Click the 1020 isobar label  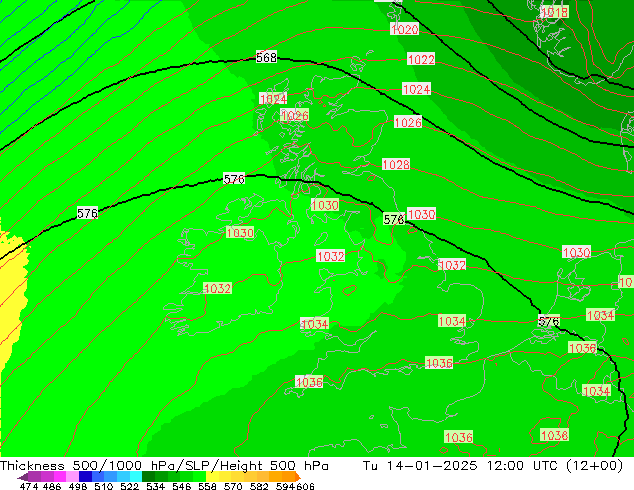pos(404,29)
